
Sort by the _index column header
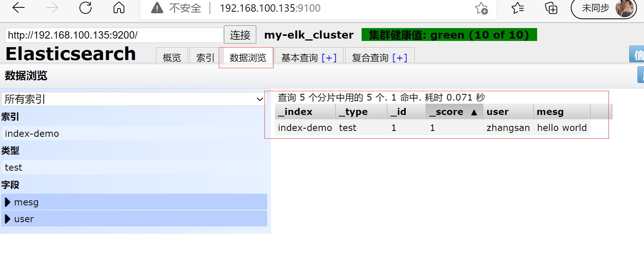305,112
